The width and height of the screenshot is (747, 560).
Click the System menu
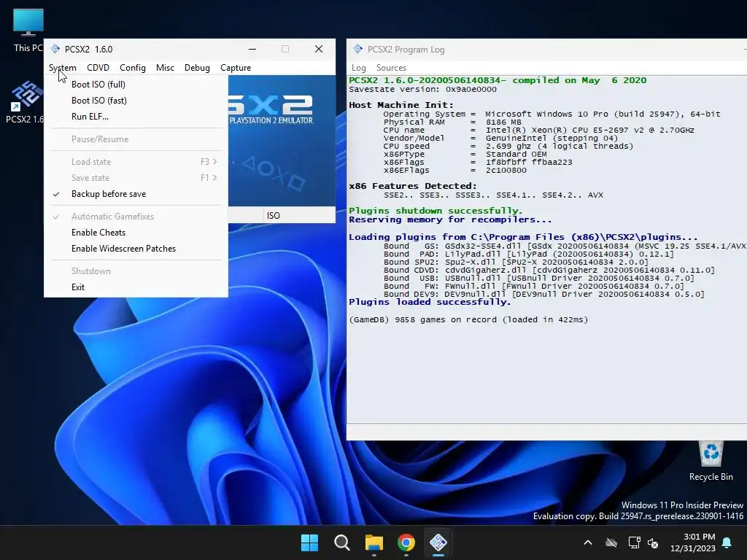[63, 68]
